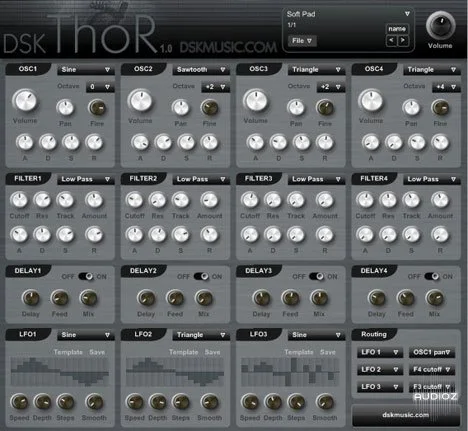
Task: Toggle the DELAY3 on/off switch
Action: pos(316,276)
